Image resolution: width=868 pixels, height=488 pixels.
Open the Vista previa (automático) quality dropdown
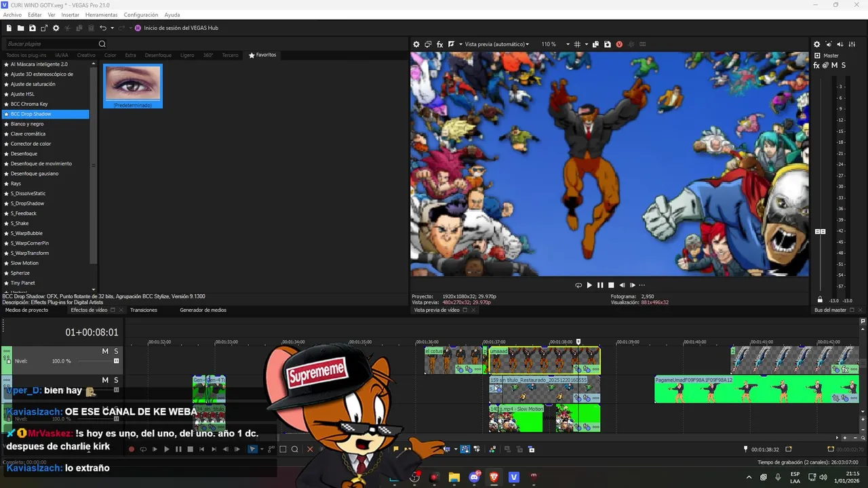pos(496,44)
